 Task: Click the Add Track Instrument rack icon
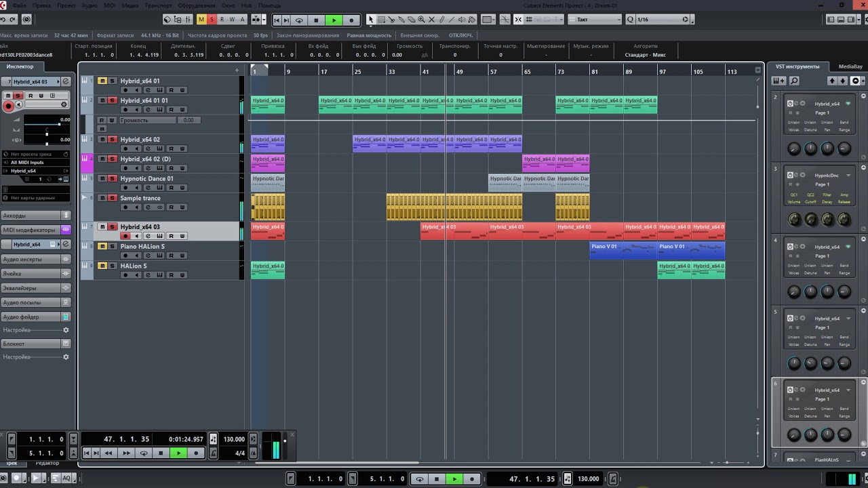778,81
